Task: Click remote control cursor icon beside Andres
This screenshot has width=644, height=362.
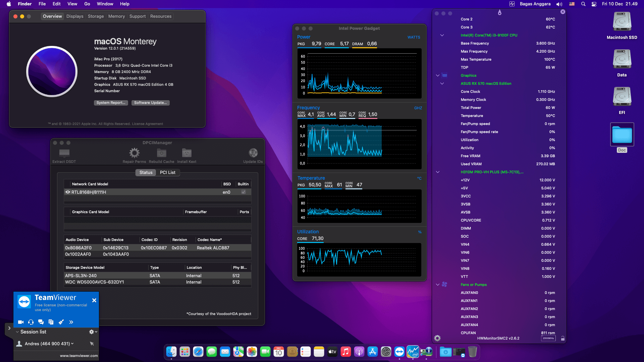Action: tap(92, 344)
